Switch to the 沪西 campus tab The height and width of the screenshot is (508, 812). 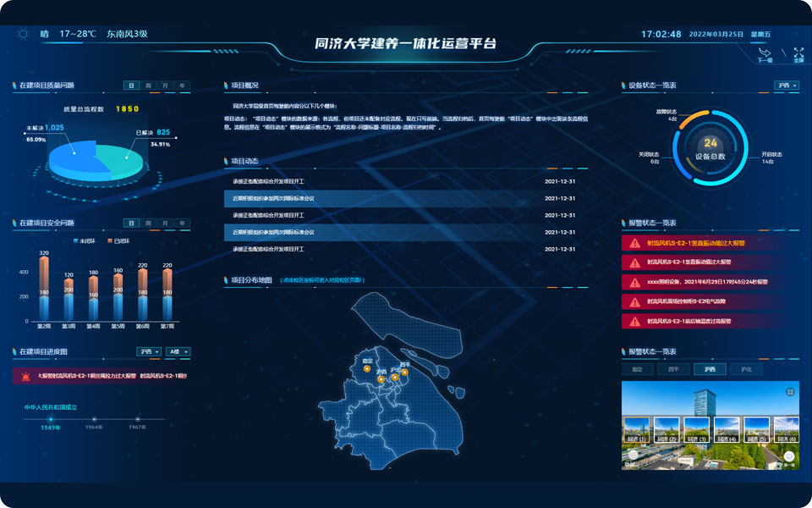710,370
